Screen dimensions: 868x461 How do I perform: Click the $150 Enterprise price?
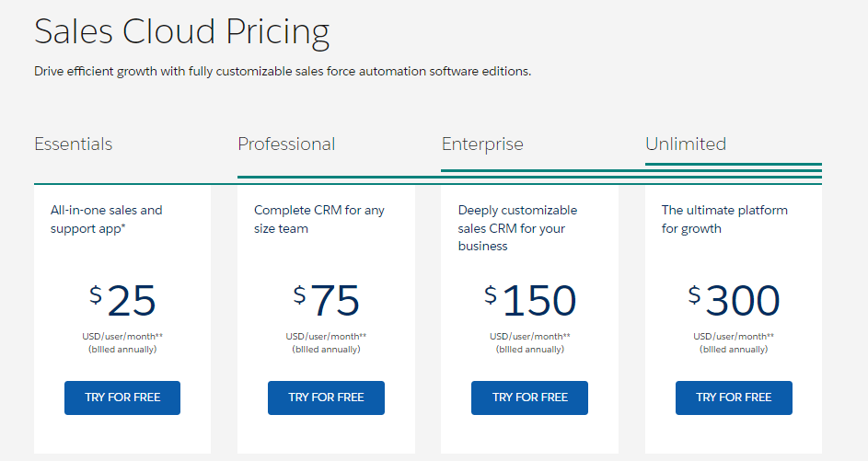529,301
